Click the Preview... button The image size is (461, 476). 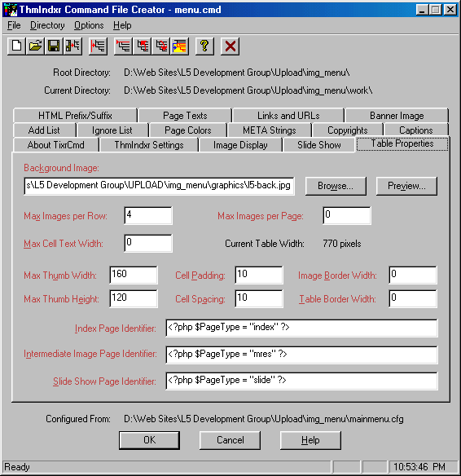[x=406, y=186]
